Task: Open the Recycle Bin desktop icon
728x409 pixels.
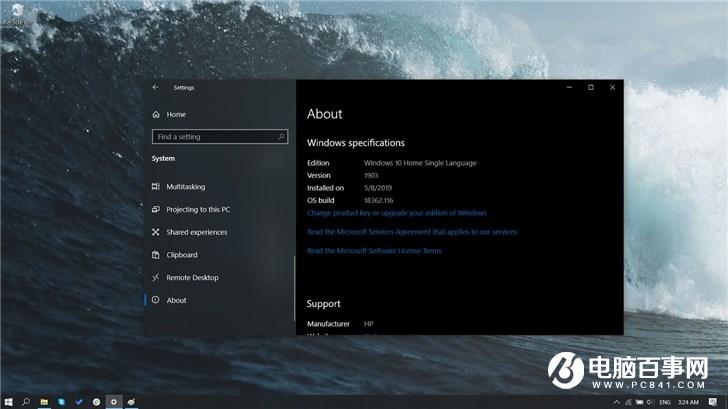Action: click(x=16, y=14)
